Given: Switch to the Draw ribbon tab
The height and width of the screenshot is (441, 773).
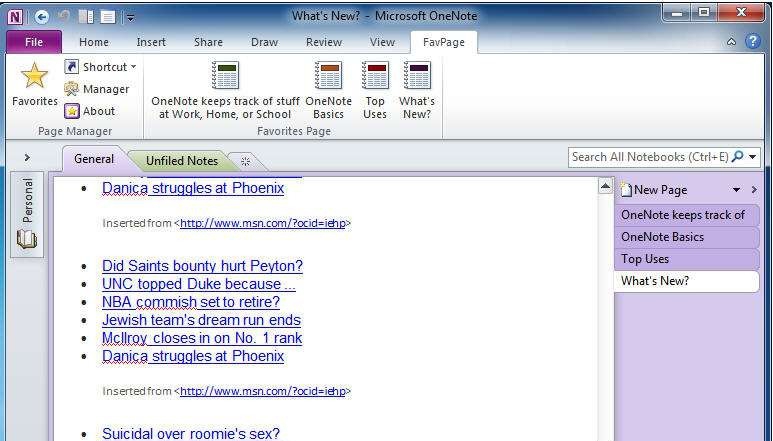Looking at the screenshot, I should 264,42.
